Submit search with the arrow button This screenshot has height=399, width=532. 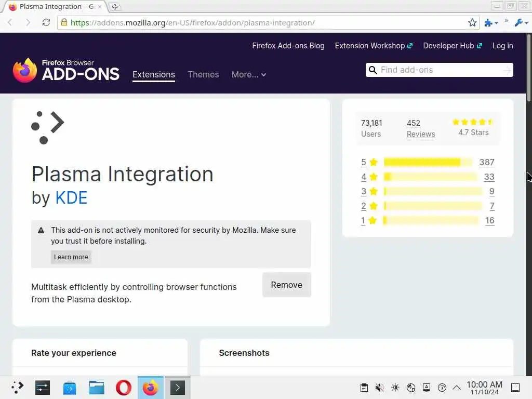pos(507,70)
